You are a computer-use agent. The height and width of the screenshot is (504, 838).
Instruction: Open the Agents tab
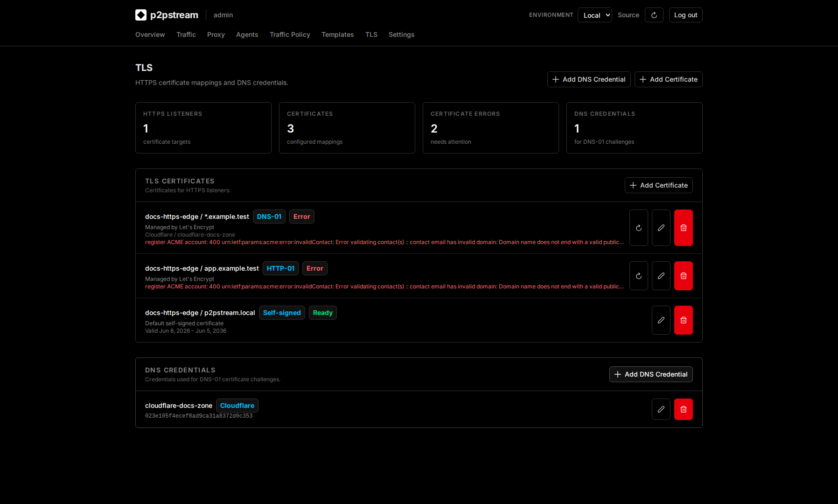[247, 35]
